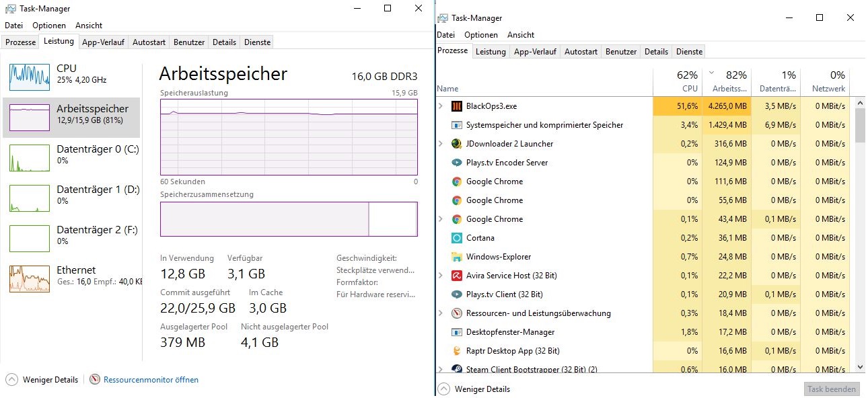Screen dimensions: 868x398
Task: Expand the third Google Chrome process group
Action: pyautogui.click(x=441, y=219)
